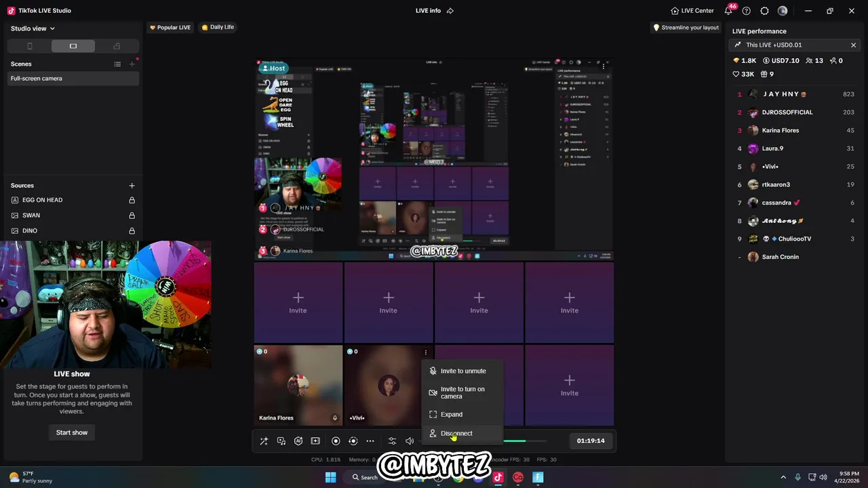Open the three-dot more options in bottom toolbar
This screenshot has height=488, width=868.
pos(370,441)
